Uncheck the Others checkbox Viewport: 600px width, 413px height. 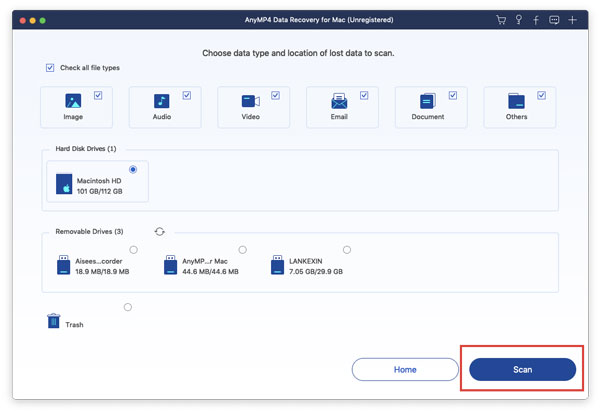pos(541,95)
